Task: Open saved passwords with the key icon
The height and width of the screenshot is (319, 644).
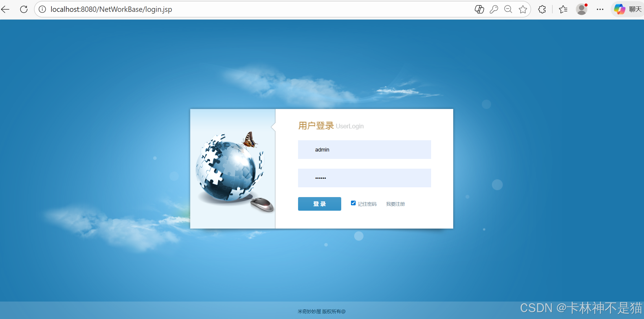Action: pos(494,9)
